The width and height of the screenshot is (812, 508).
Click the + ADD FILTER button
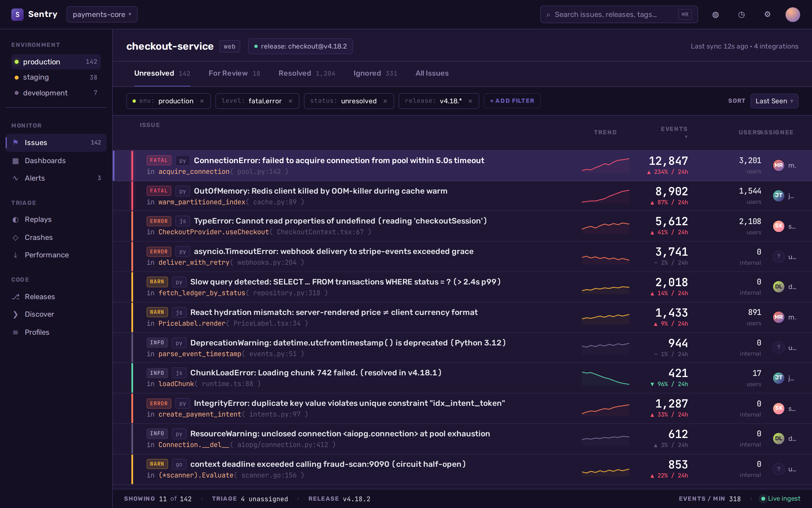coord(512,101)
